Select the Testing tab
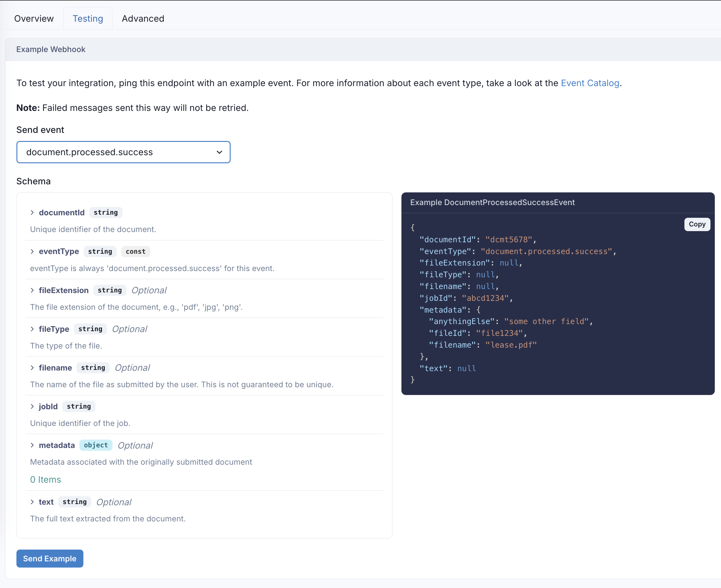This screenshot has width=721, height=588. [x=88, y=19]
